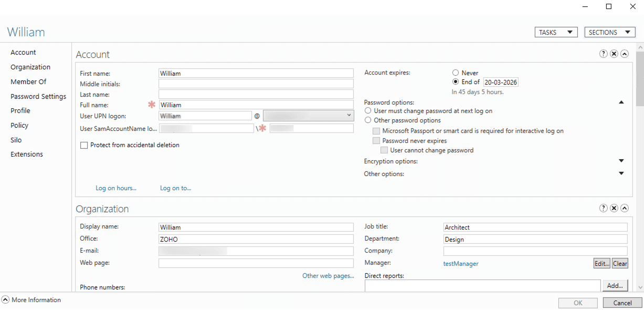Open the TASKS menu
This screenshot has height=310, width=644.
[x=556, y=32]
